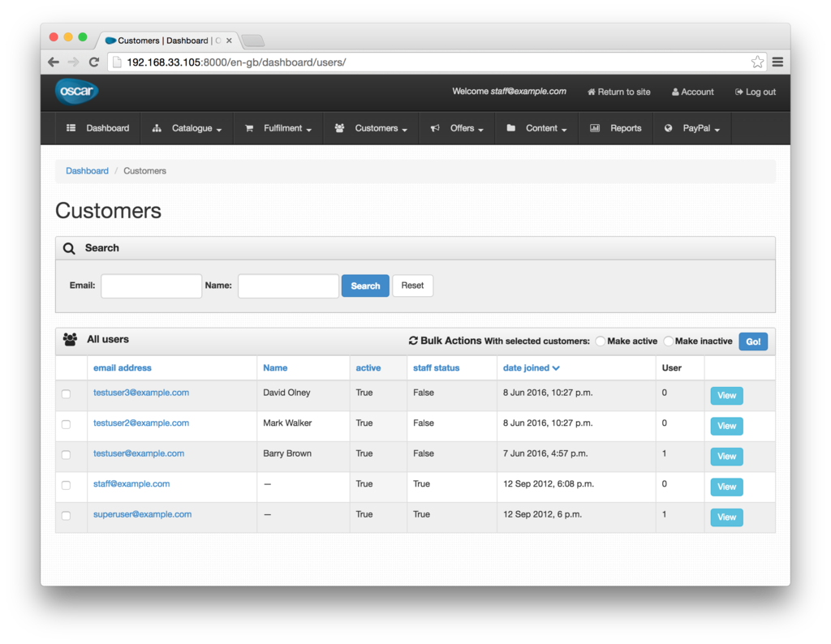Click the Bulk Actions refresh icon
831x644 pixels.
413,341
